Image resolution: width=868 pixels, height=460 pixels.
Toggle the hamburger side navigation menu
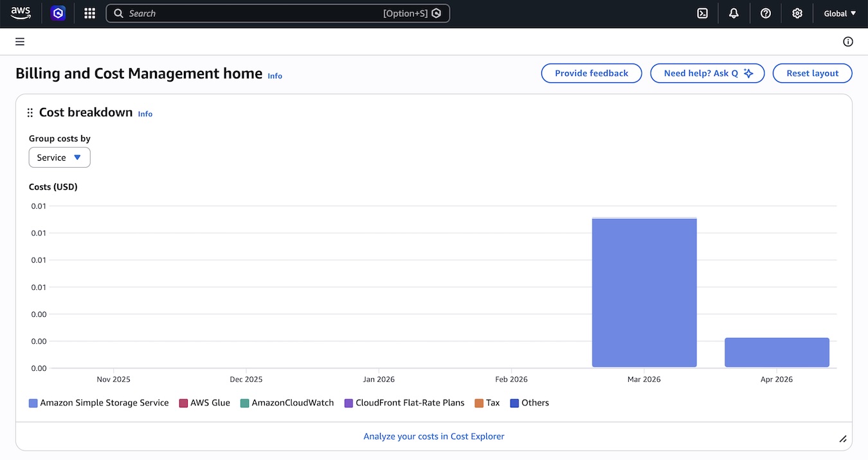pyautogui.click(x=20, y=42)
